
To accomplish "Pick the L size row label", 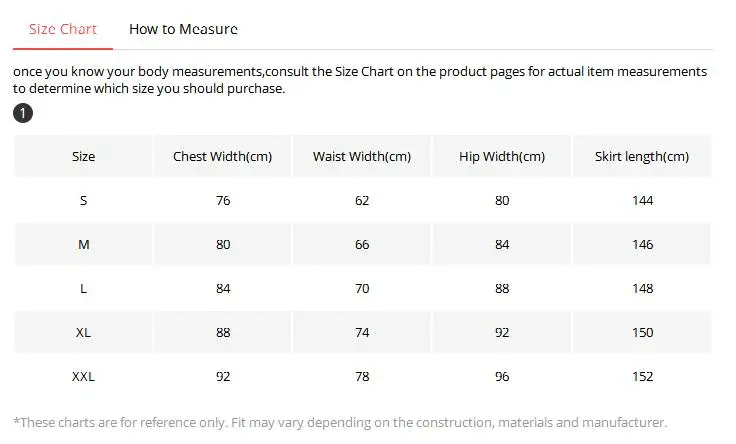I will [x=84, y=289].
